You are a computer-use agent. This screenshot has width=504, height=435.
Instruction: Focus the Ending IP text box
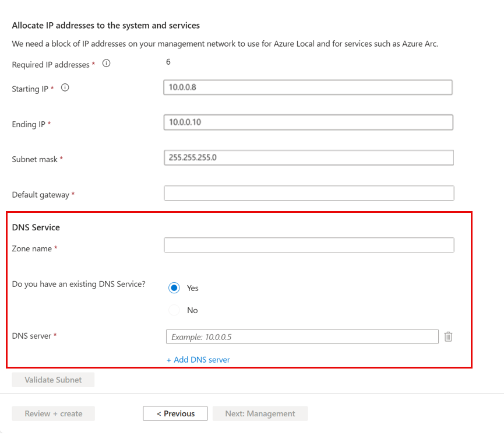point(308,122)
